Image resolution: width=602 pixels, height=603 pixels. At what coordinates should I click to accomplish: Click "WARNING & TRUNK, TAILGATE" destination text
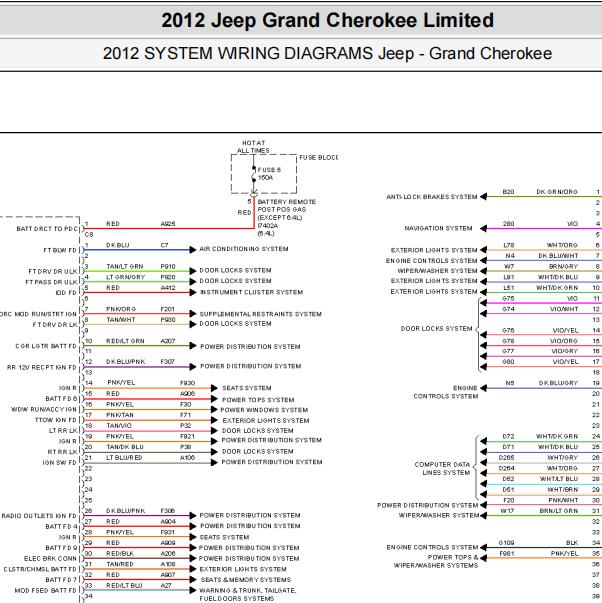pyautogui.click(x=248, y=590)
